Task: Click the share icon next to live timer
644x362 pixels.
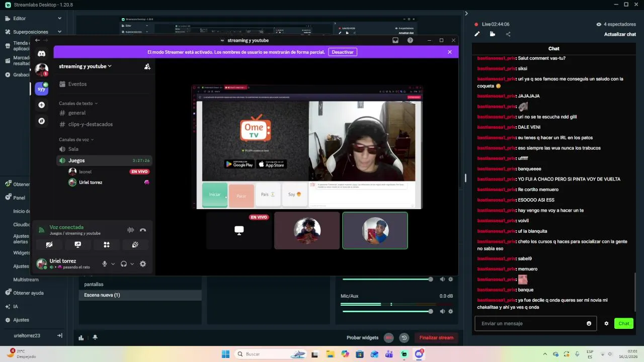Action: tap(508, 34)
